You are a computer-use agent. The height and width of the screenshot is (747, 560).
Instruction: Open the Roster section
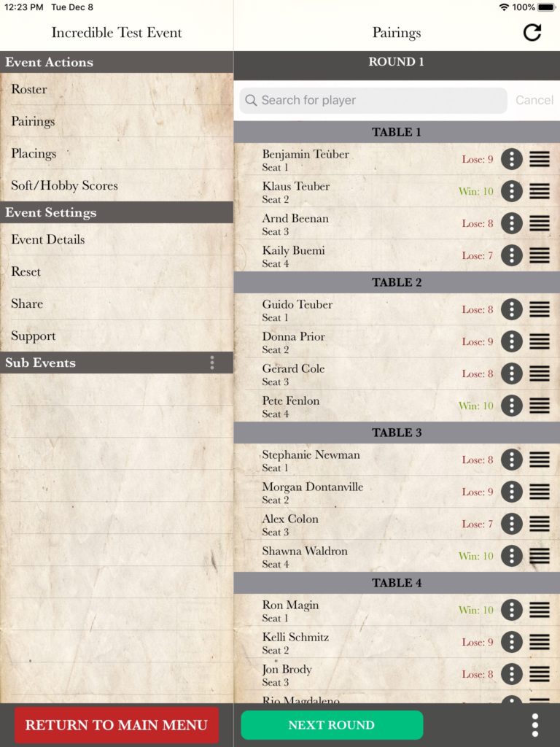pos(117,89)
